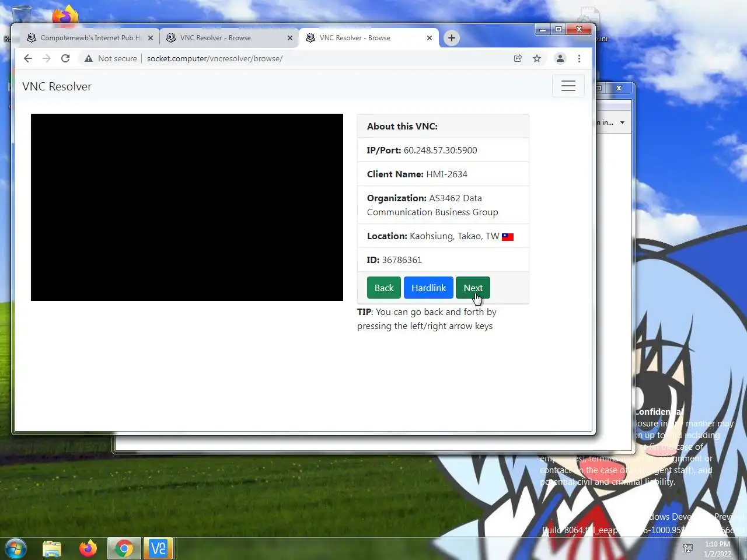This screenshot has height=560, width=747.
Task: Click the VNC Resolver brand link
Action: coord(57,86)
